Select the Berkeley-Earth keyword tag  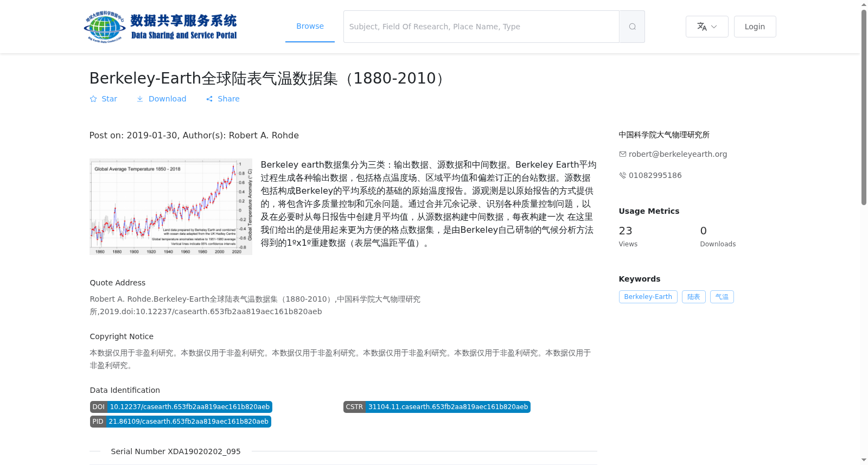tap(648, 297)
